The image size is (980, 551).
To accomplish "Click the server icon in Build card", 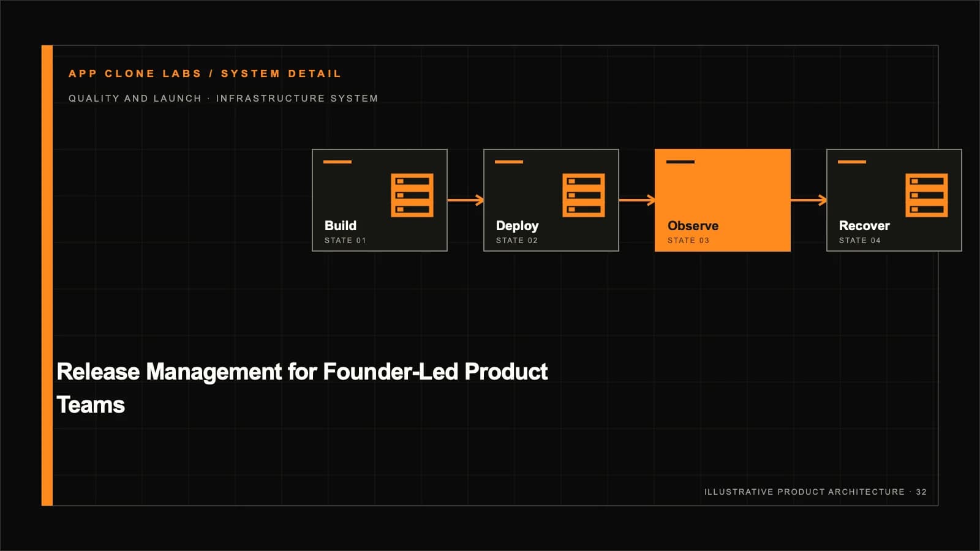I will (412, 195).
